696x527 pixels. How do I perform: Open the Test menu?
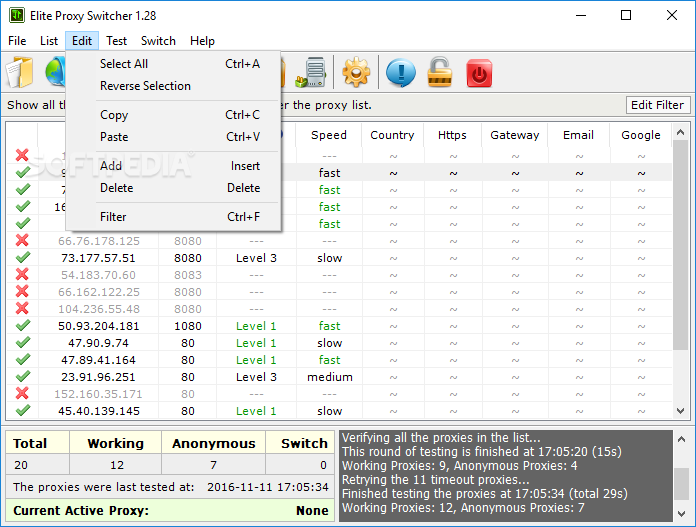click(116, 41)
